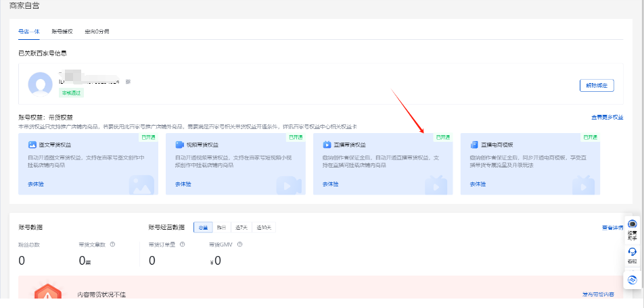Click 去体验 in the 视频带货权益 card
This screenshot has width=644, height=308.
[x=183, y=184]
